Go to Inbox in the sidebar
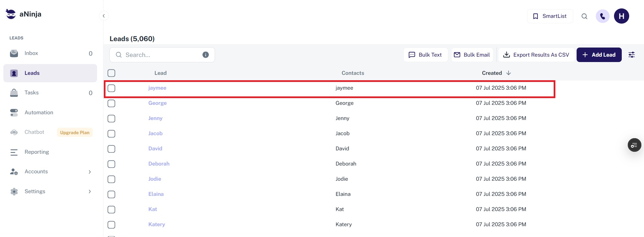644x237 pixels. point(31,53)
